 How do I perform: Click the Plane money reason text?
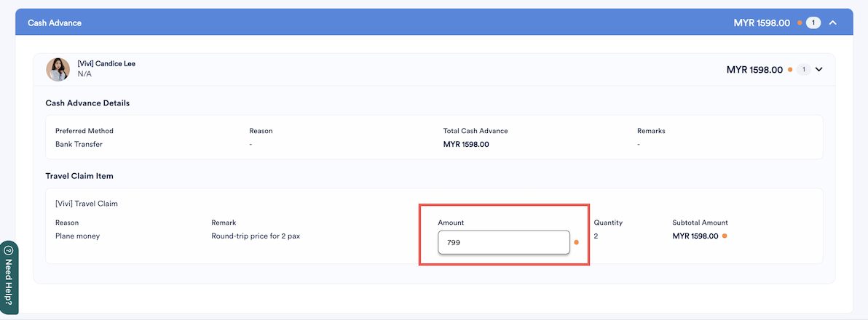pyautogui.click(x=77, y=236)
